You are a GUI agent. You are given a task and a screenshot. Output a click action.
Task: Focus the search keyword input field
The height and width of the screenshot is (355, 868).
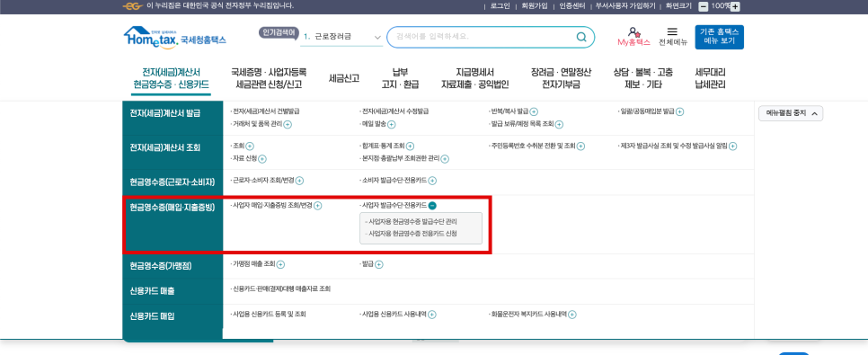tap(482, 37)
